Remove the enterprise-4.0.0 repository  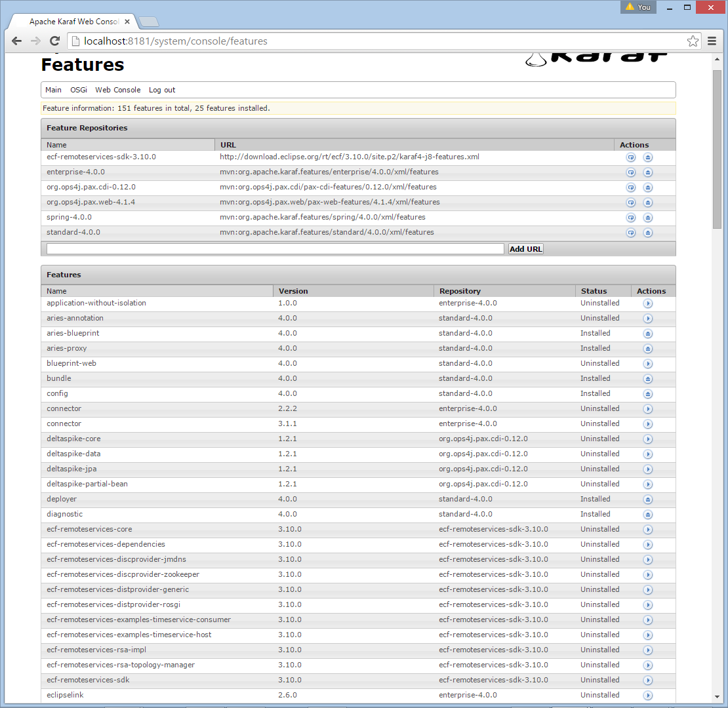[x=648, y=172]
